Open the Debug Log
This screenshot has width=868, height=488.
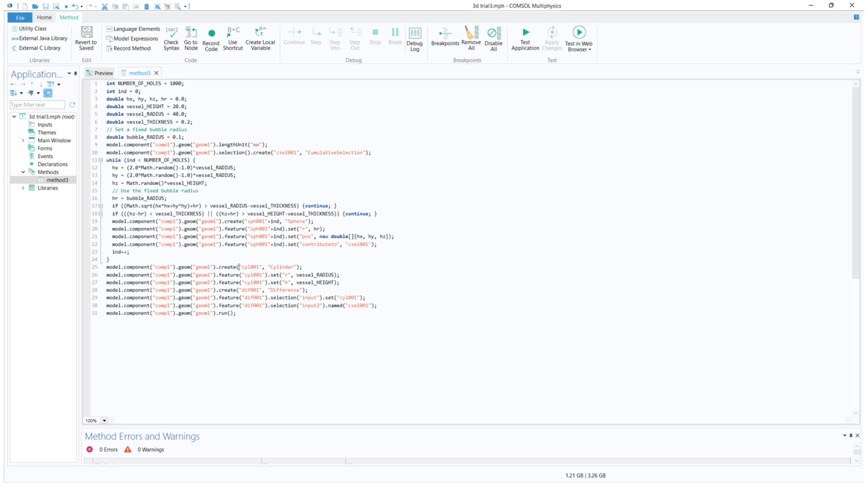coord(414,34)
